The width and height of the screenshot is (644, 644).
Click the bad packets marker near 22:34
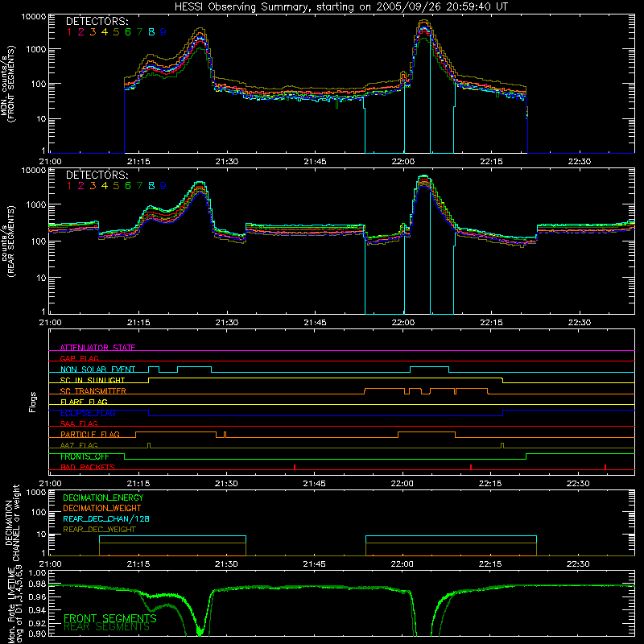coord(605,467)
